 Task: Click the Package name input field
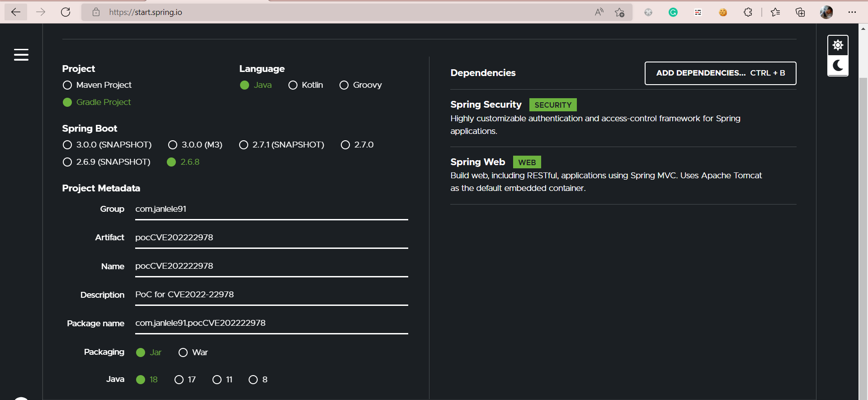point(271,323)
